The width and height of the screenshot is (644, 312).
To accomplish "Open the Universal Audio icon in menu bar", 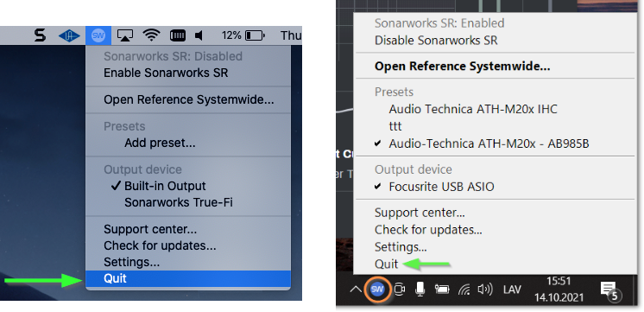I will 69,36.
